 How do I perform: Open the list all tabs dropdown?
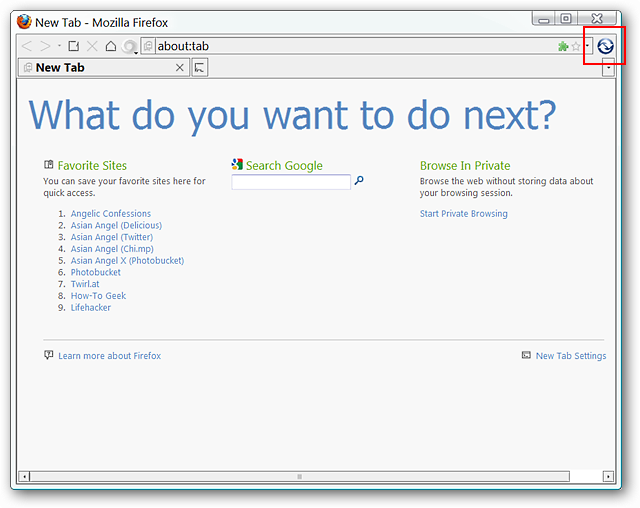pyautogui.click(x=608, y=68)
